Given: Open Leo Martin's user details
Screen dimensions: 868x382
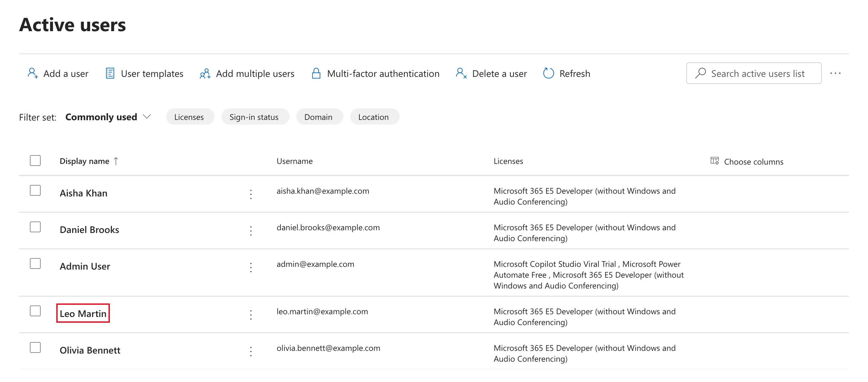Looking at the screenshot, I should coord(83,314).
